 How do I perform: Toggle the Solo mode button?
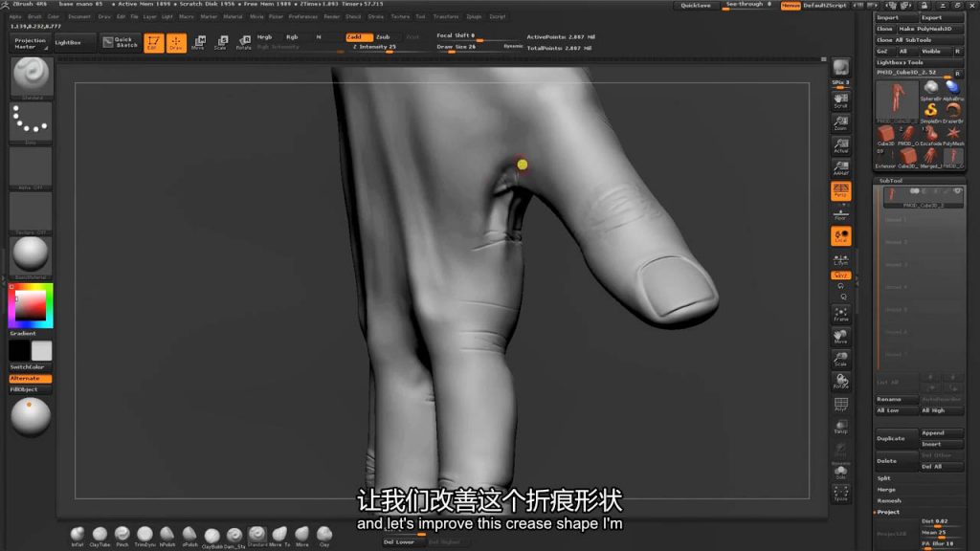(840, 472)
